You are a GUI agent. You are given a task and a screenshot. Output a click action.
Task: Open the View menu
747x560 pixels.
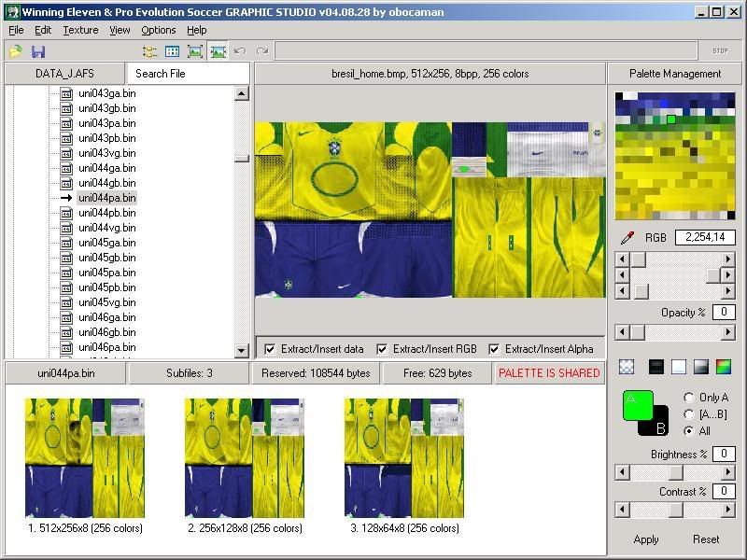point(120,30)
